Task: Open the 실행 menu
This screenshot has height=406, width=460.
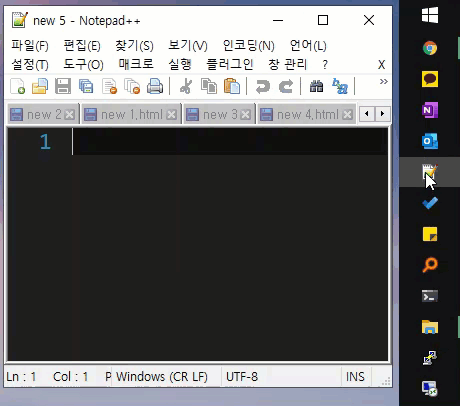Action: 180,64
